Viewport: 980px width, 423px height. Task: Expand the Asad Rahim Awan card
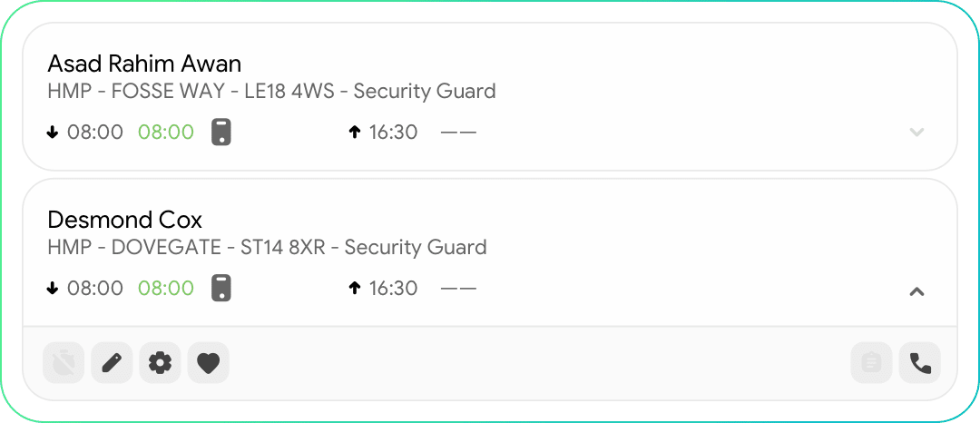click(x=916, y=133)
